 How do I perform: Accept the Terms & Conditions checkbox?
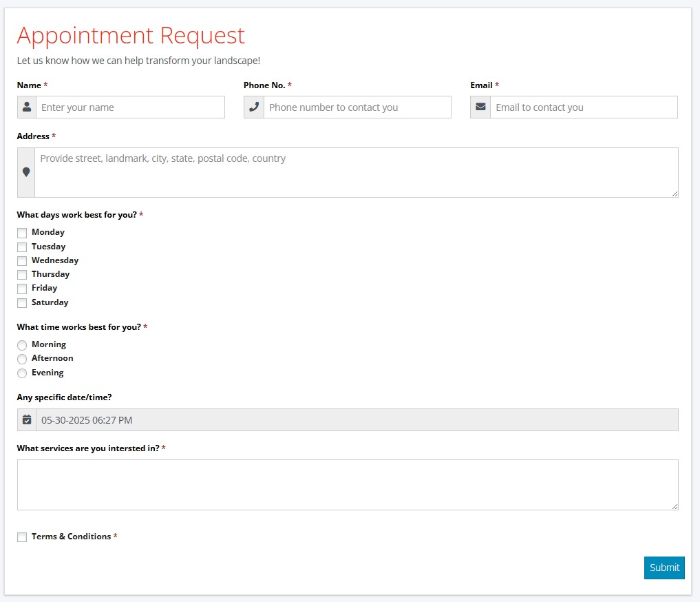[x=22, y=537]
